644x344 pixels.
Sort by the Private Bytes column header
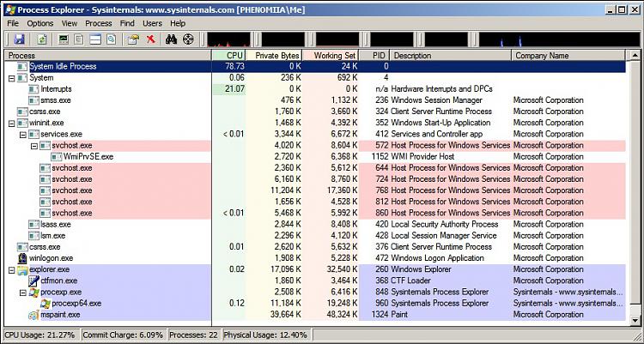pos(275,56)
